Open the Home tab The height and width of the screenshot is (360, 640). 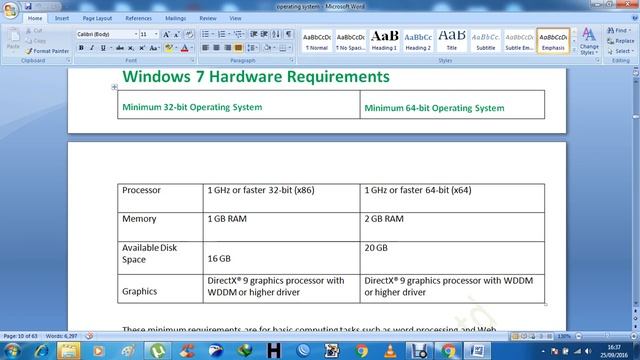coord(35,18)
